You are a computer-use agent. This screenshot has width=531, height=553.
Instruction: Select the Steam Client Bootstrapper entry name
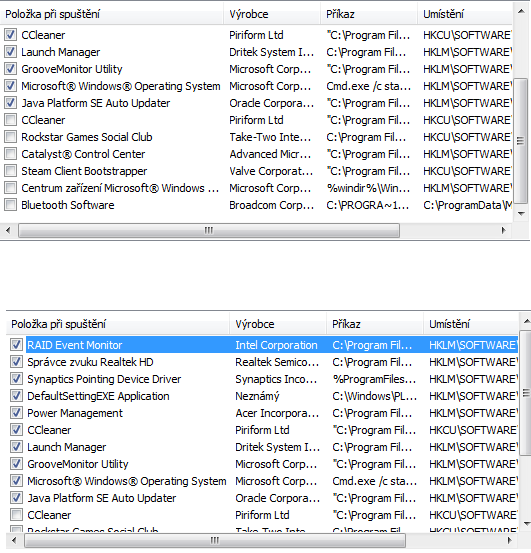click(84, 171)
